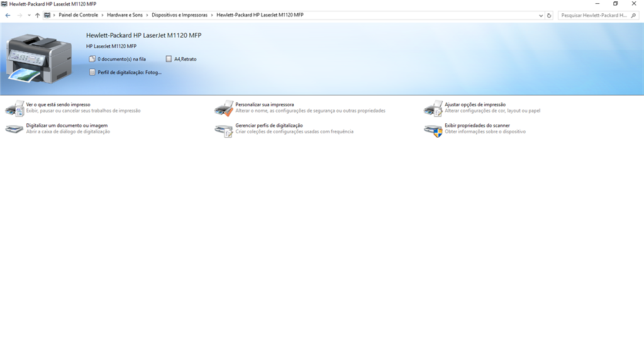This screenshot has height=344, width=644.
Task: Focus the Pesquisar Hewlett-Packard search box
Action: point(594,15)
